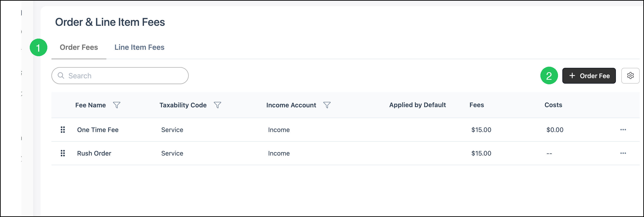This screenshot has height=217, width=644.
Task: Grab drag handle for One Time Fee
Action: pos(63,130)
